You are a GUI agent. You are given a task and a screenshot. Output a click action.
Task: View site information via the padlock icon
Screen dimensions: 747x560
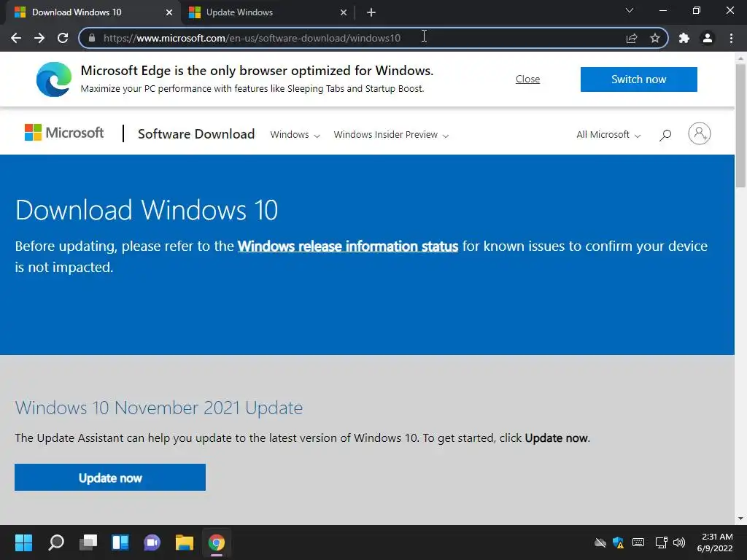tap(92, 38)
